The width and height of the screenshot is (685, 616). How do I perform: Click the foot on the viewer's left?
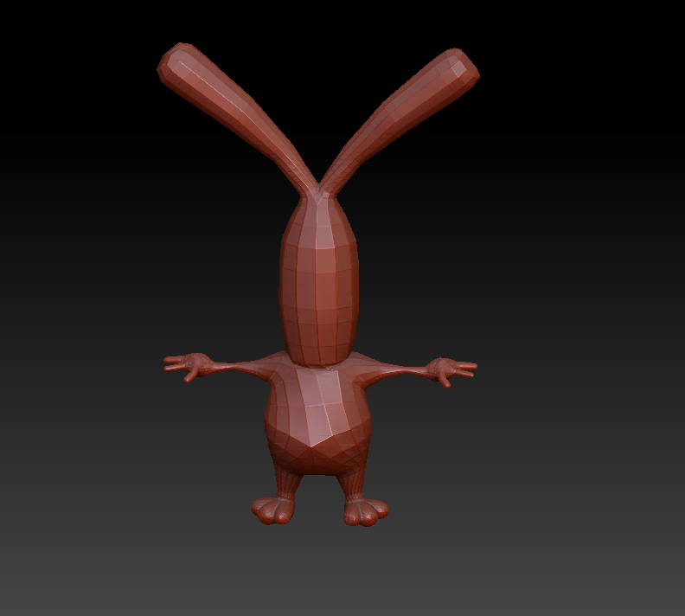tap(272, 510)
